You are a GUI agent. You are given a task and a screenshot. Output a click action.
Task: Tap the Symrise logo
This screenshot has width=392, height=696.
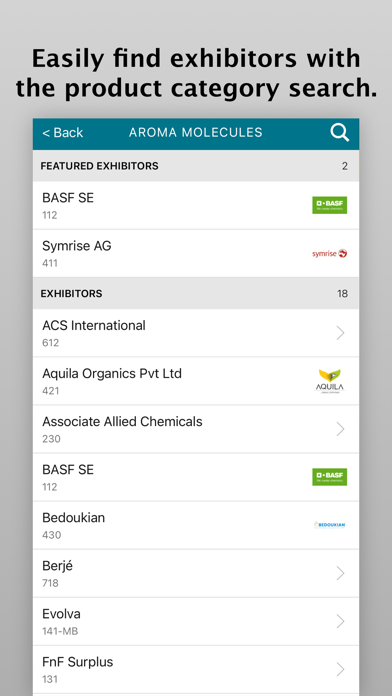(x=329, y=253)
